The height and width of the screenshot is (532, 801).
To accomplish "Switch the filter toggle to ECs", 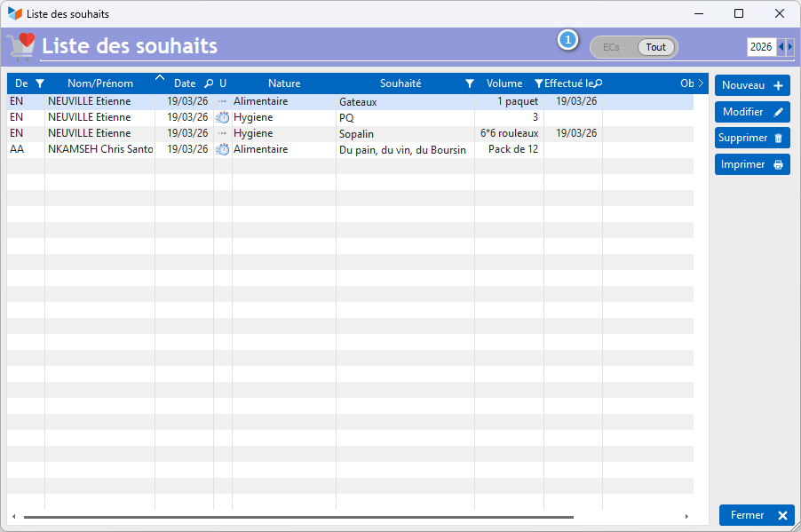I will [x=612, y=47].
